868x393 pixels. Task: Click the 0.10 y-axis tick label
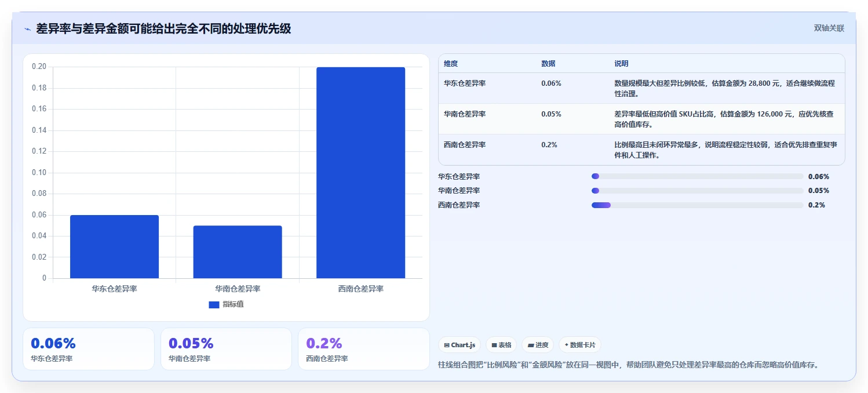[39, 173]
